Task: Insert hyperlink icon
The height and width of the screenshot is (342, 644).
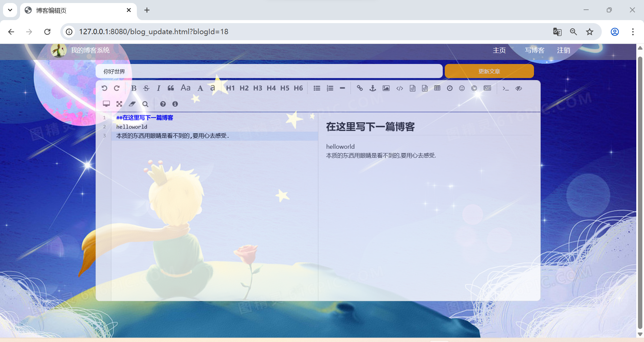Action: pyautogui.click(x=360, y=88)
